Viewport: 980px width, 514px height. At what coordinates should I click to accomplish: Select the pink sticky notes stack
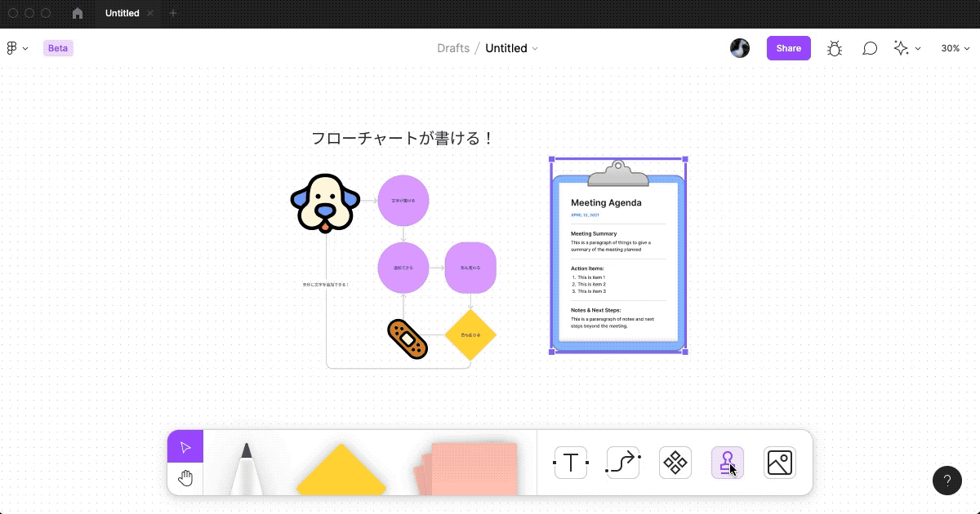tap(467, 469)
